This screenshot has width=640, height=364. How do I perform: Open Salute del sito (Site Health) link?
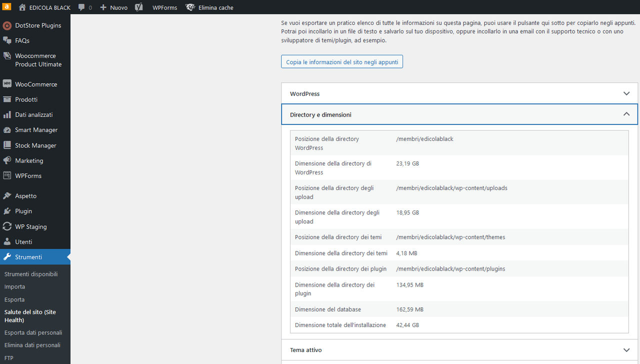(x=30, y=316)
